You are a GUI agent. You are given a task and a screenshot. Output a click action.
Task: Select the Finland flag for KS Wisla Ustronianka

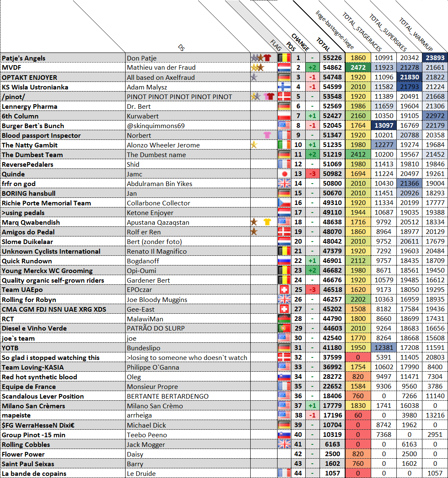284,87
